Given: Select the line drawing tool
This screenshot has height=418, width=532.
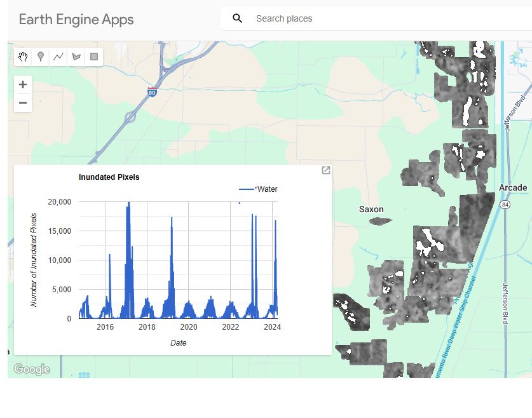Looking at the screenshot, I should pyautogui.click(x=58, y=57).
